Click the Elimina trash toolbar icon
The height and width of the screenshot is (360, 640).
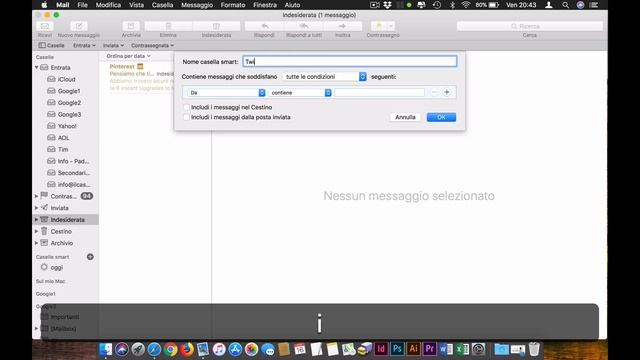(x=168, y=26)
